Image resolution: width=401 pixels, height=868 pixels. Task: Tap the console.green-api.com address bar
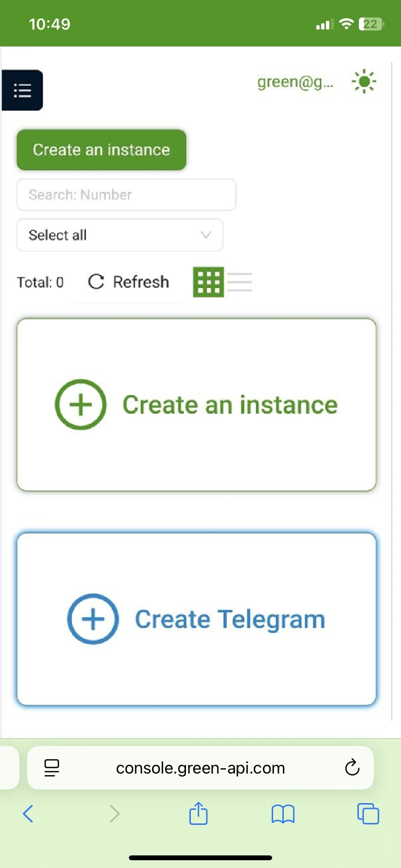[200, 768]
